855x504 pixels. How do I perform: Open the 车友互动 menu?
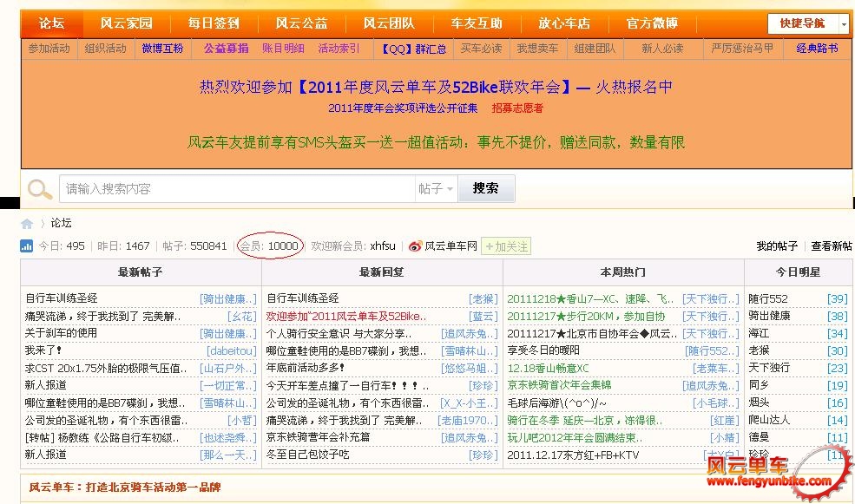tap(476, 23)
